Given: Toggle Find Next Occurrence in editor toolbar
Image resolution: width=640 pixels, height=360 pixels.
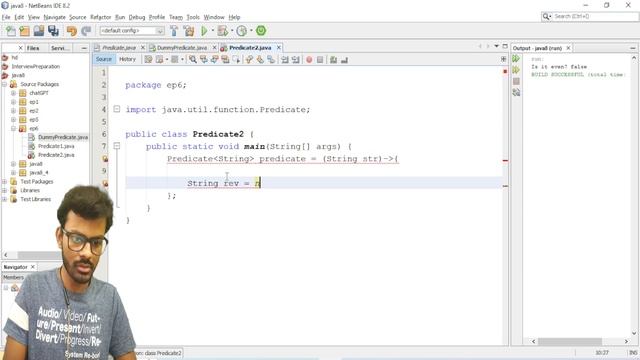Looking at the screenshot, I should (x=214, y=60).
